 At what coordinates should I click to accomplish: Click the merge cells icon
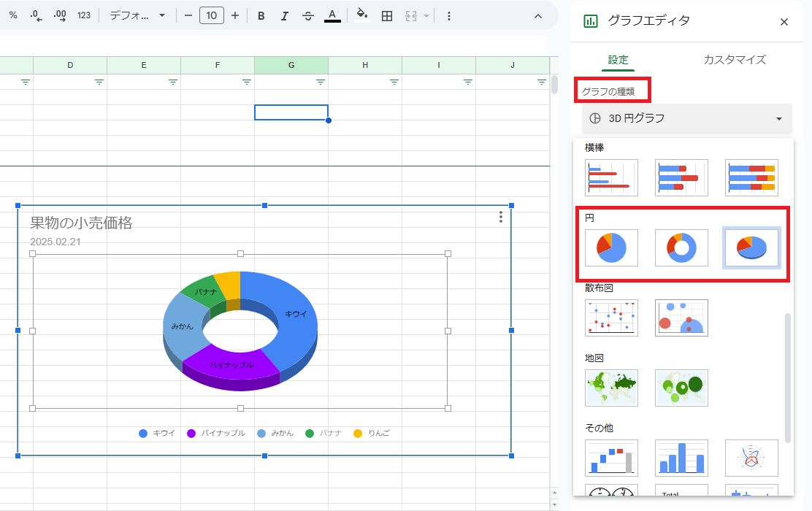tap(411, 16)
